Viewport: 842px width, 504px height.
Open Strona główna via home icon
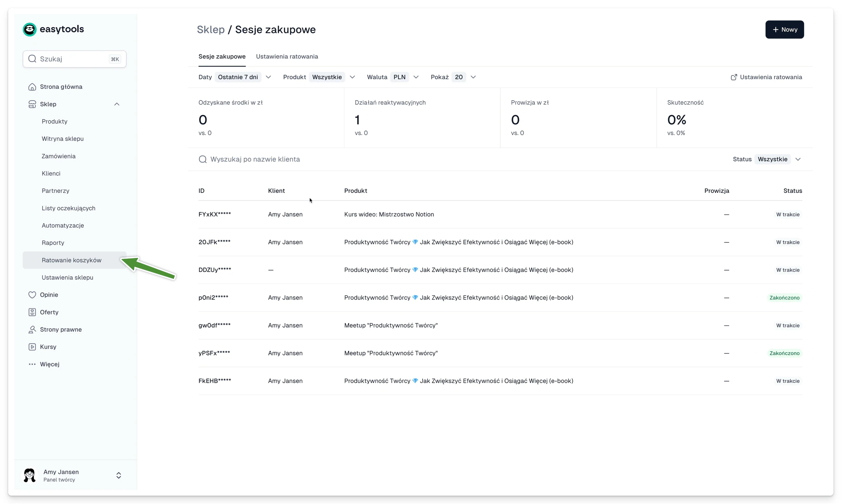click(32, 87)
